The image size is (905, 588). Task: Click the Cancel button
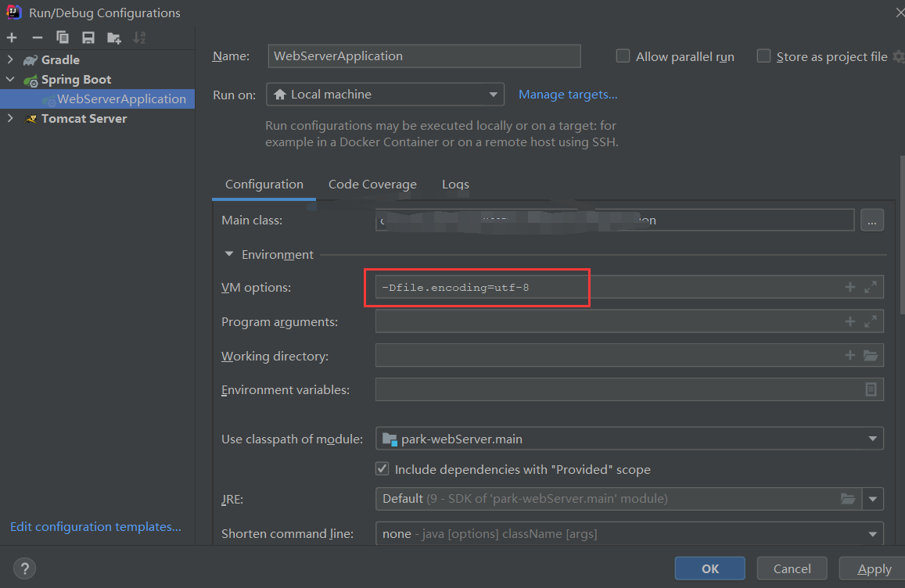[x=792, y=568]
